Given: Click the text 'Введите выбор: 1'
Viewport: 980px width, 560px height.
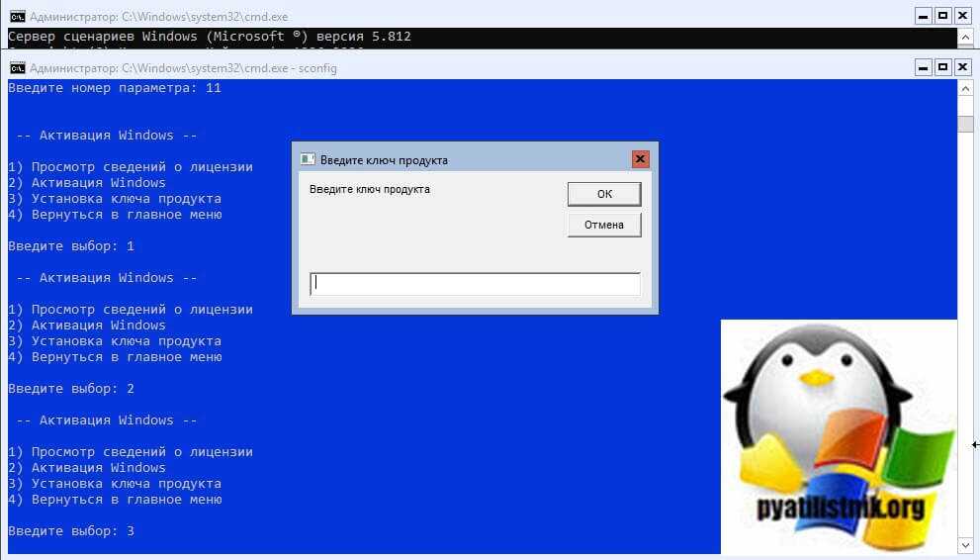Looking at the screenshot, I should click(71, 246).
